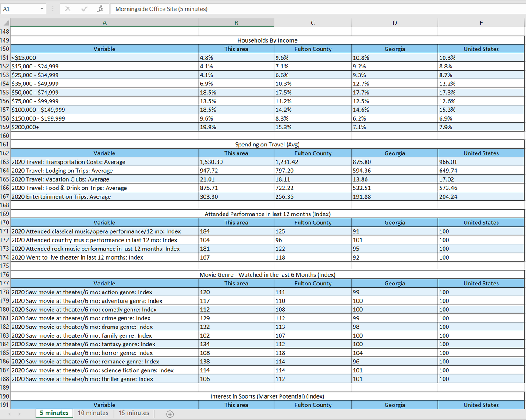Screen dimensions: 526x420
Task: Click the <$15,000 cell
Action: (x=104, y=57)
